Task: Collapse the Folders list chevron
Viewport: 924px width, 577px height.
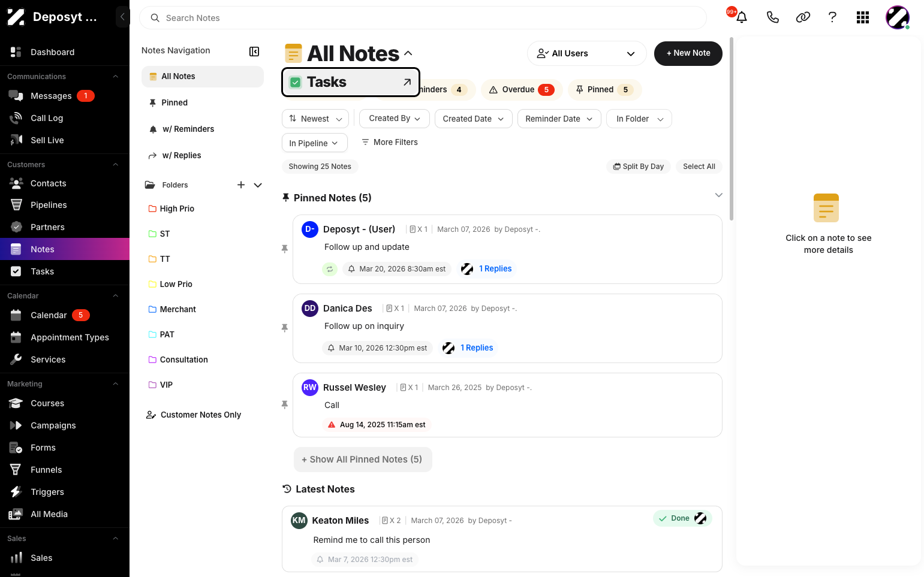Action: point(258,185)
